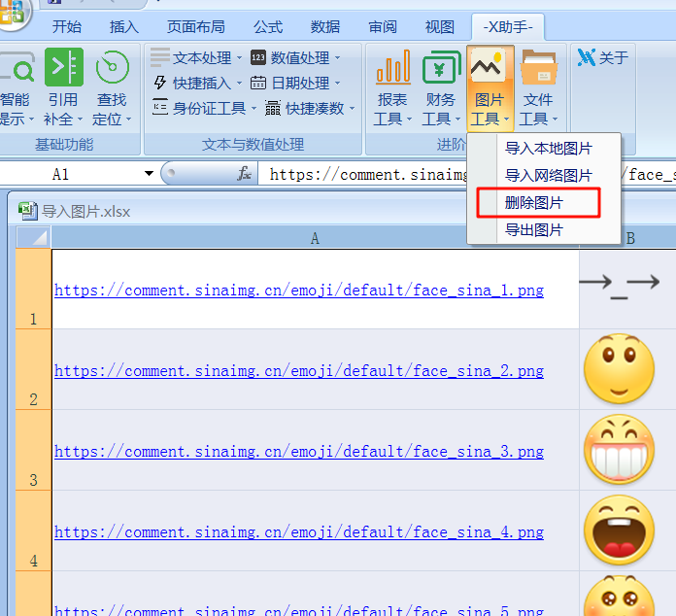The image size is (676, 616).
Task: Select row 1 header
Action: 34,289
